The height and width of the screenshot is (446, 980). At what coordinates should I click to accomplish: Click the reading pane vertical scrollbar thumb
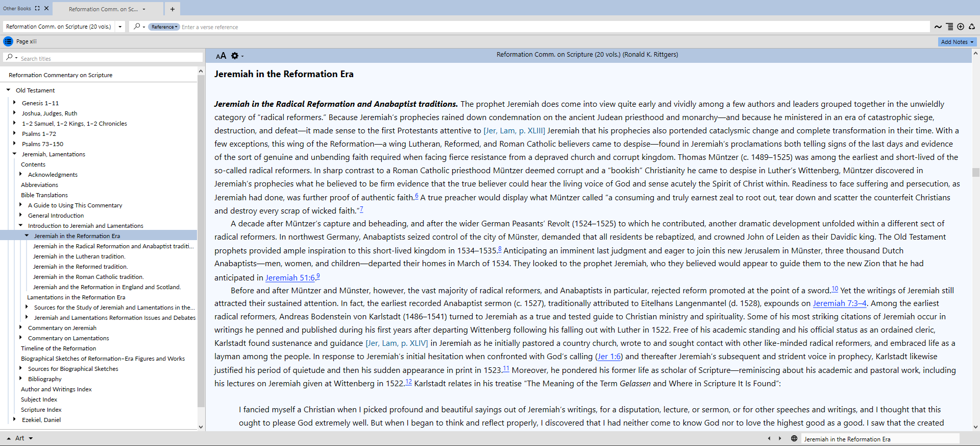tap(975, 173)
